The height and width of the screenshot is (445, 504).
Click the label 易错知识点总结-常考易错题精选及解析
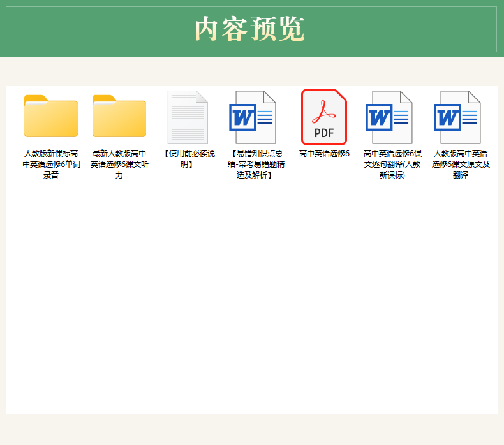256,164
